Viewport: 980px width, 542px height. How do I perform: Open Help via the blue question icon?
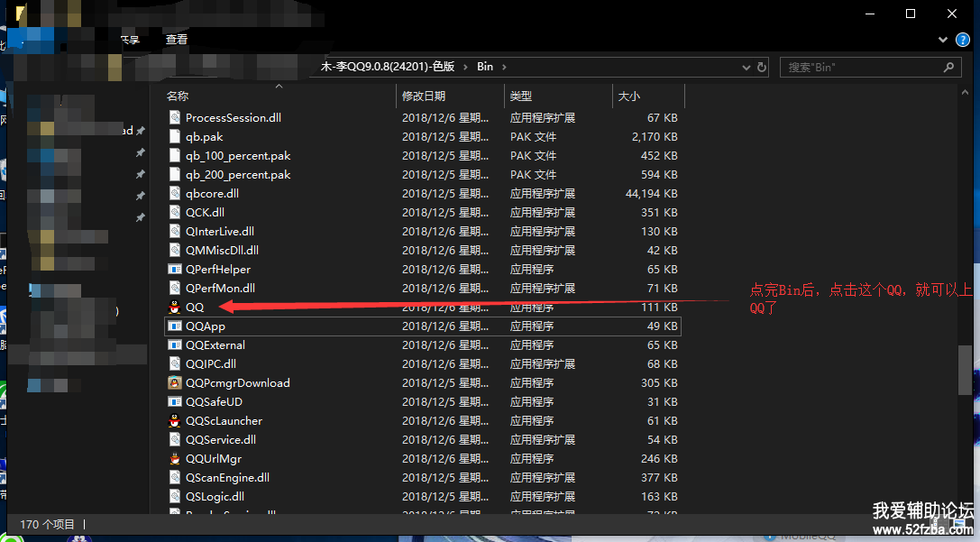pos(962,40)
